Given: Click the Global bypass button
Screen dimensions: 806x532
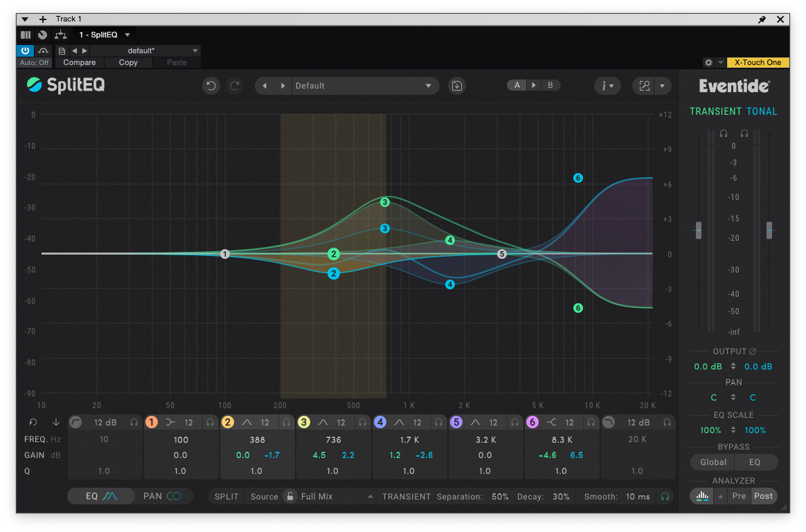Looking at the screenshot, I should pyautogui.click(x=713, y=462).
